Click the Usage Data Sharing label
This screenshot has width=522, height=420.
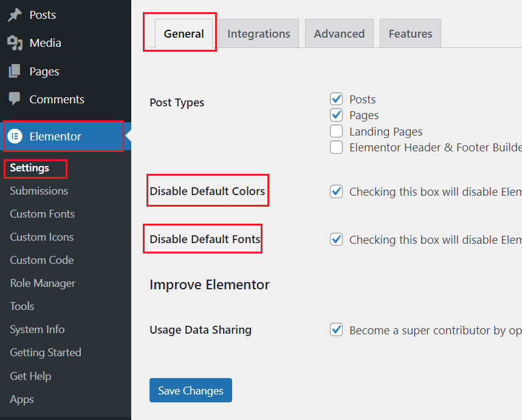(201, 329)
